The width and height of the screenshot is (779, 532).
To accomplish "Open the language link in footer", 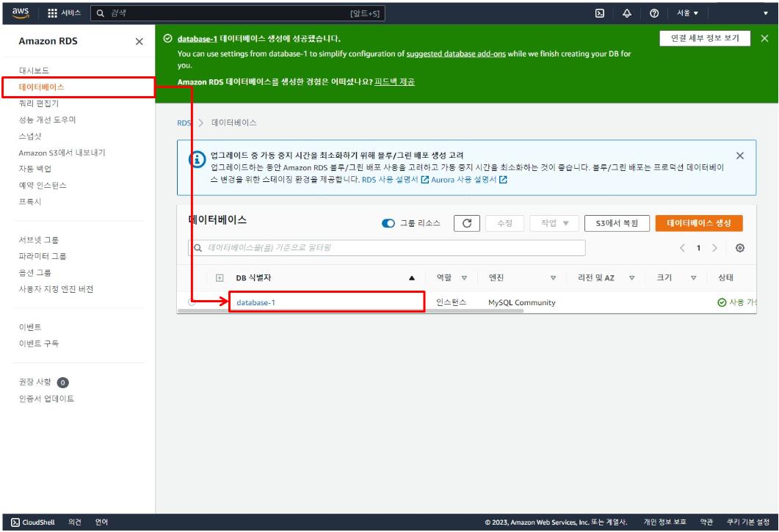I will pos(101,522).
